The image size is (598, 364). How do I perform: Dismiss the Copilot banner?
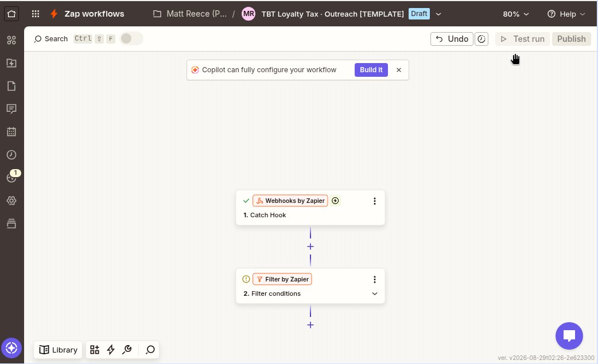point(398,70)
